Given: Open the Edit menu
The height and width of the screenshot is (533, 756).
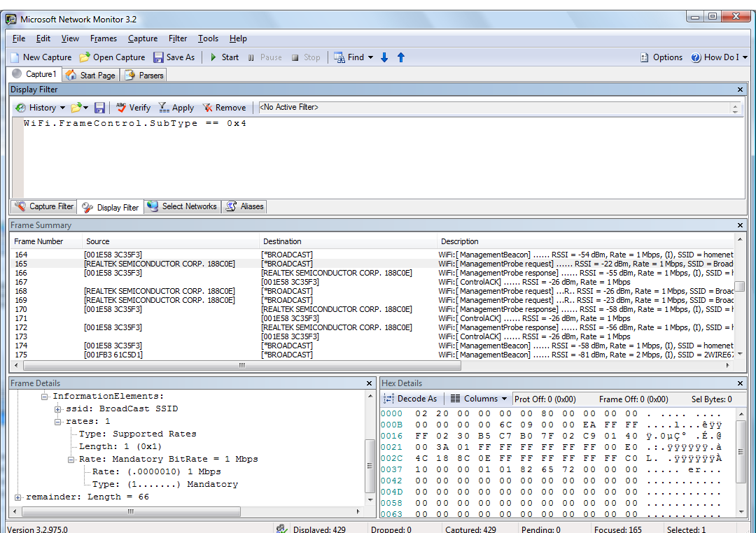Looking at the screenshot, I should (43, 38).
